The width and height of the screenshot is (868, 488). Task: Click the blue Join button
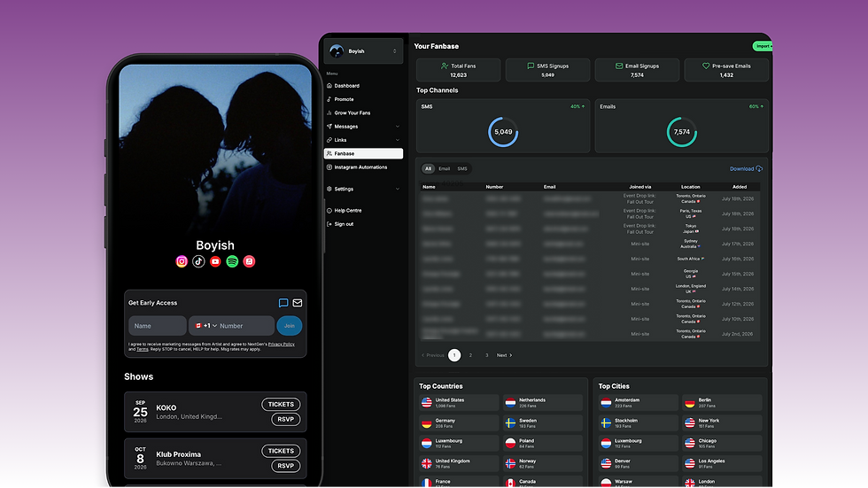290,326
